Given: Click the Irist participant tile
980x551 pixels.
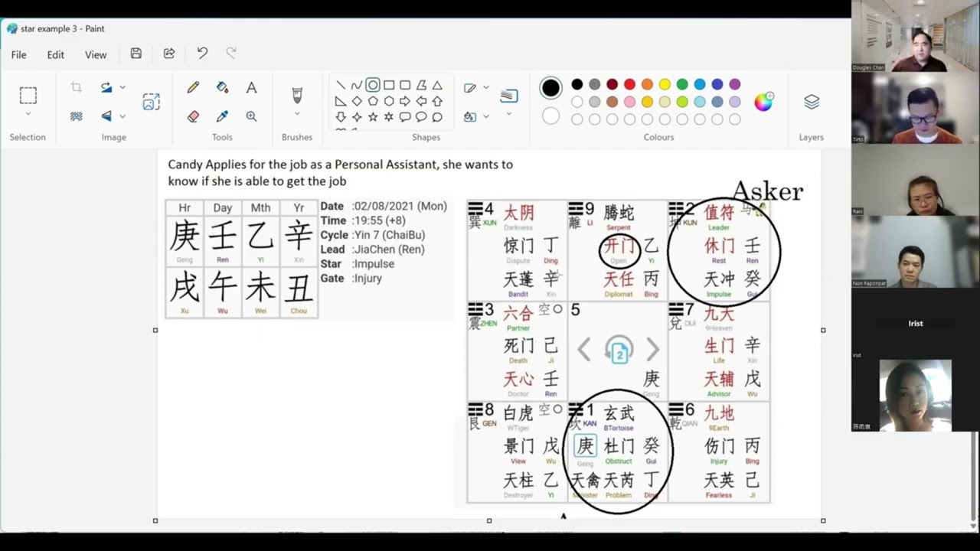Looking at the screenshot, I should [x=914, y=324].
